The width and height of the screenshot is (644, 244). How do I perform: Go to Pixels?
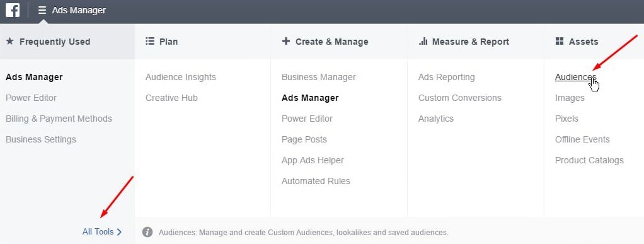pos(566,119)
